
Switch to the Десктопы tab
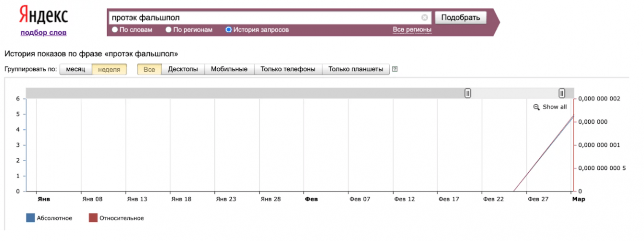[183, 69]
